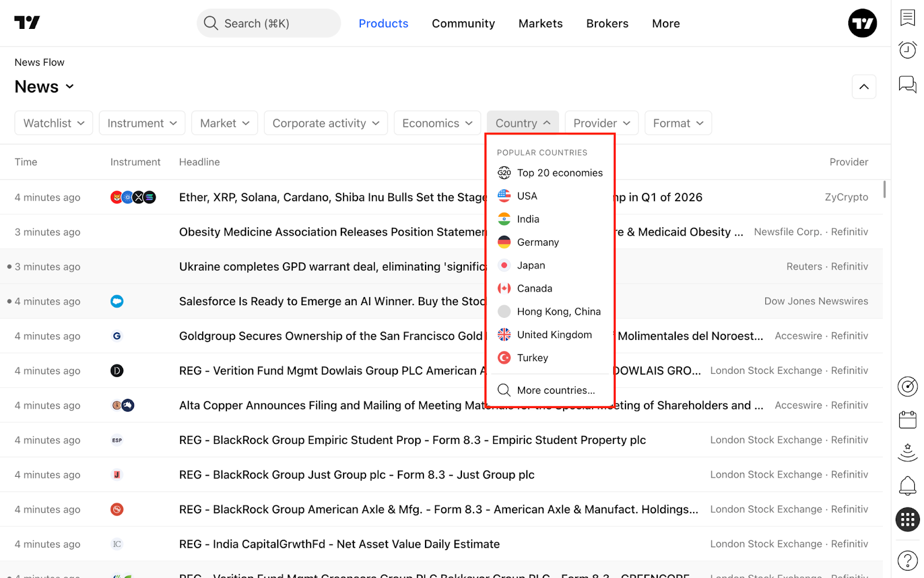The height and width of the screenshot is (578, 924).
Task: Expand the Watchlist filter dropdown
Action: tap(54, 123)
